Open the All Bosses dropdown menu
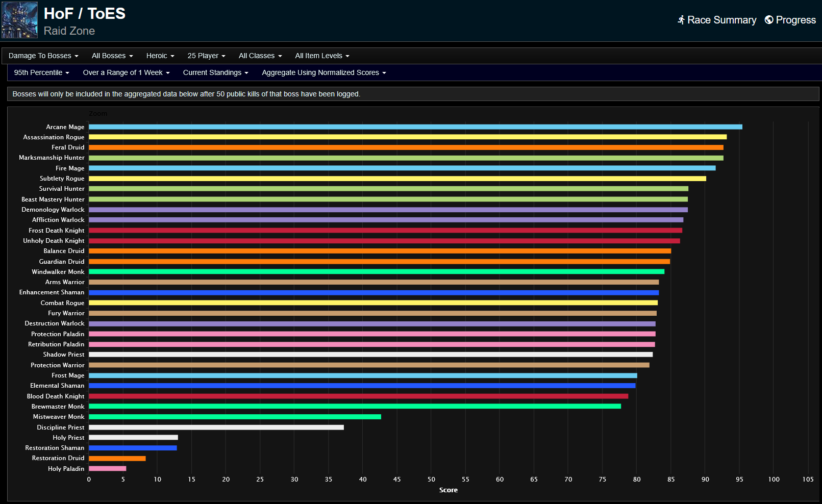 [112, 56]
